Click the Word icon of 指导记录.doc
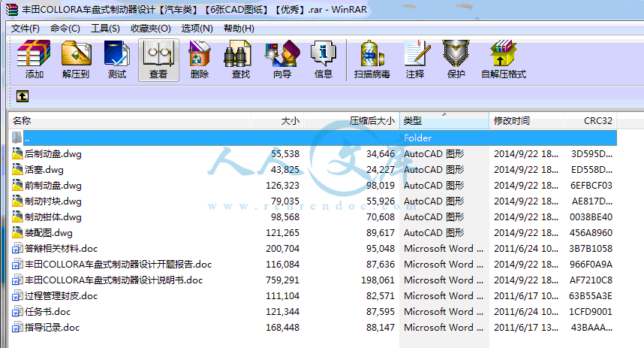 [17, 327]
